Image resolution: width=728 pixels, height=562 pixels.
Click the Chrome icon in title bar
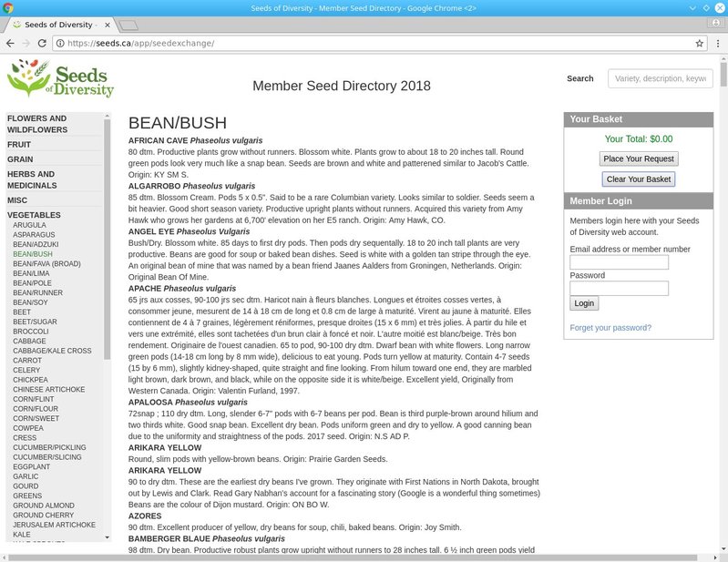click(x=7, y=8)
